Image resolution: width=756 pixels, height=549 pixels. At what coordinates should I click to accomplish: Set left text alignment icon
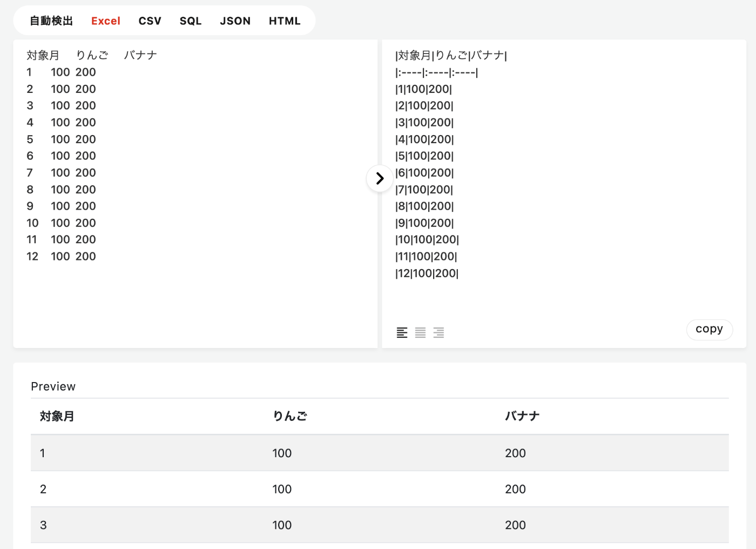click(x=402, y=333)
